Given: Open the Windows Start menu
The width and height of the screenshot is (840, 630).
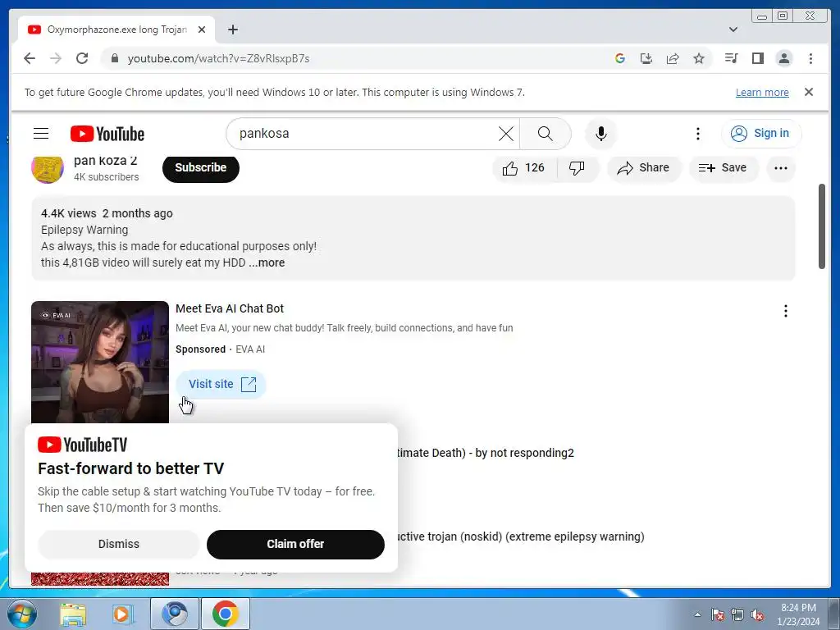Looking at the screenshot, I should [x=21, y=614].
